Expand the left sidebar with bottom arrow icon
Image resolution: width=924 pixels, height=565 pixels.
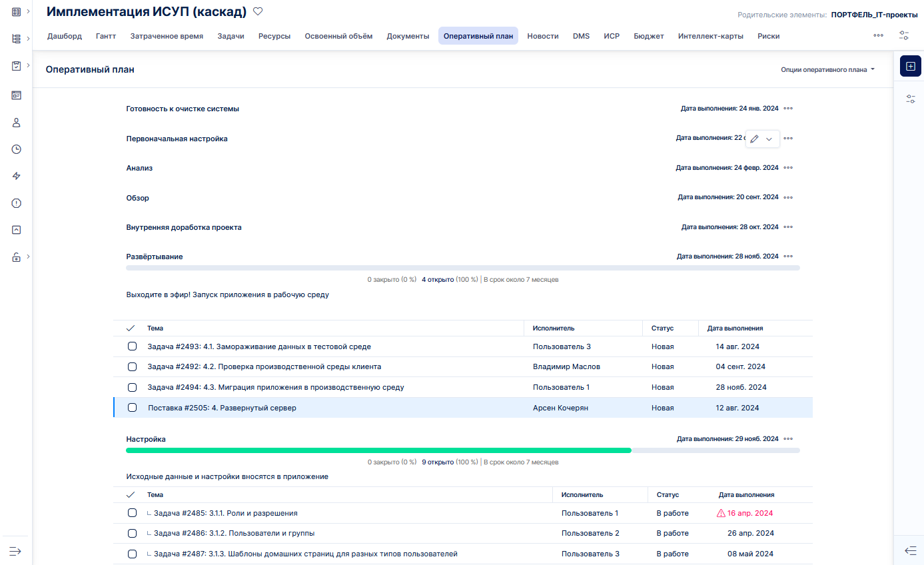pyautogui.click(x=16, y=551)
